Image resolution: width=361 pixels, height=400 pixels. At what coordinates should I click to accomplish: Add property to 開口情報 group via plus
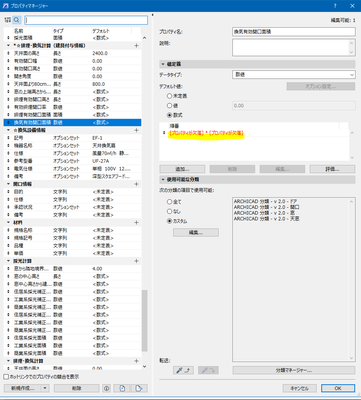tap(136, 184)
